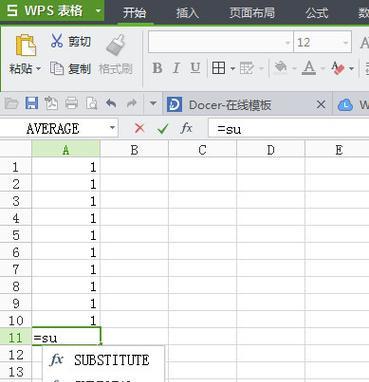
Task: Select row 1 header
Action: click(16, 167)
